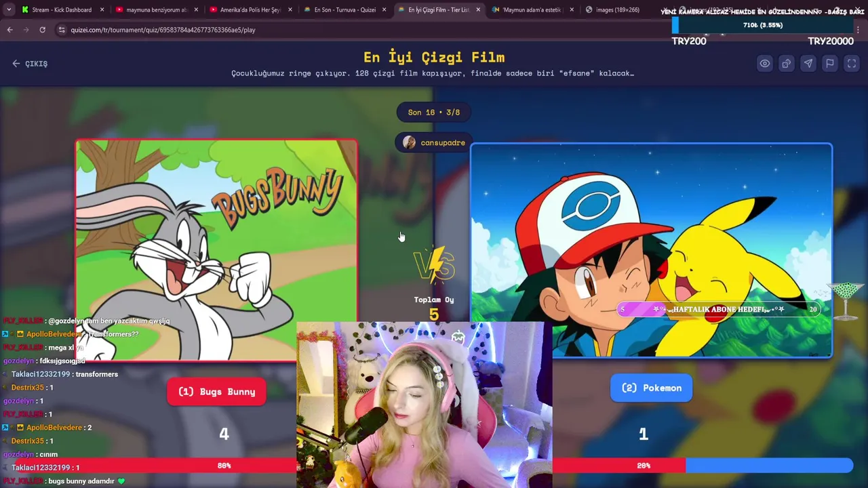Click gozdelyn's 'cınım' chat message

coord(48,454)
